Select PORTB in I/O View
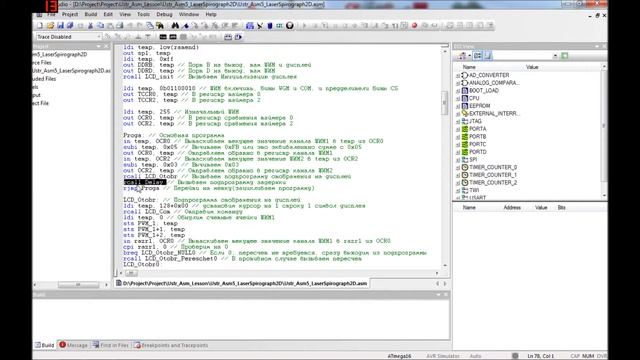640x360 pixels. click(477, 136)
